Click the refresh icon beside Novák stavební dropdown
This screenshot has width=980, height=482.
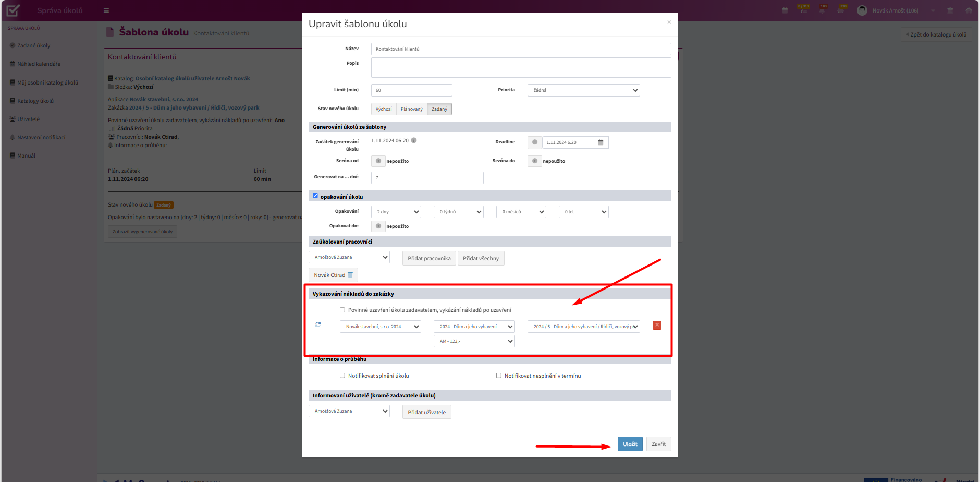pos(318,324)
